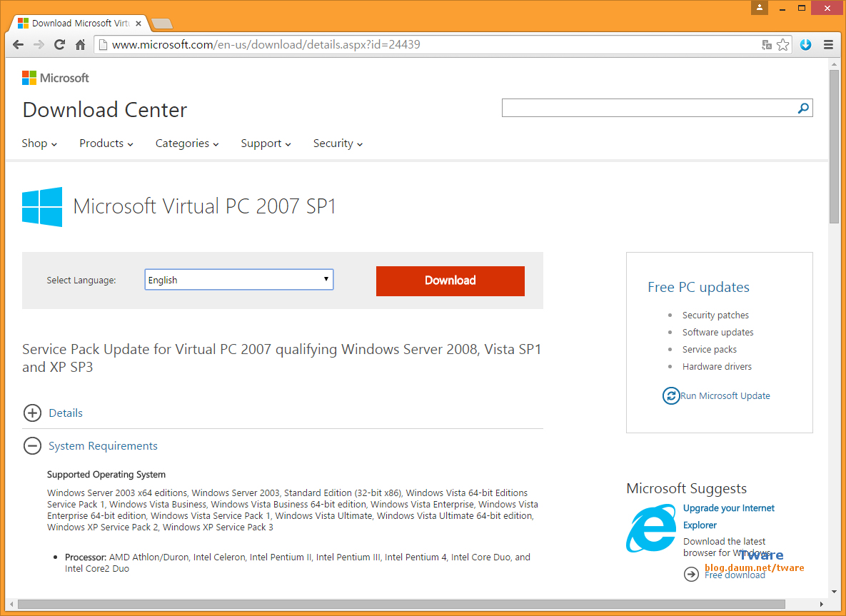This screenshot has height=616, width=846.
Task: Click the Run Microsoft Update refresh icon
Action: click(670, 396)
